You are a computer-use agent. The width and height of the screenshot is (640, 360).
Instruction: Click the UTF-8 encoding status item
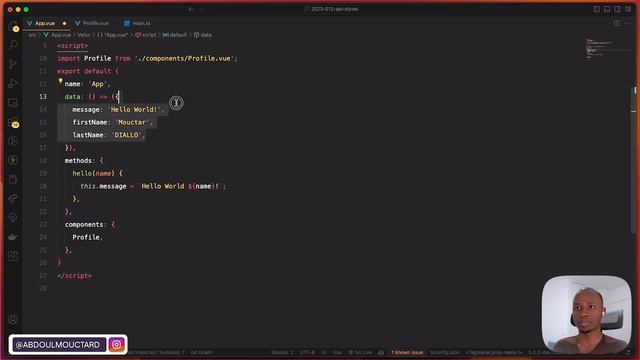pyautogui.click(x=307, y=352)
